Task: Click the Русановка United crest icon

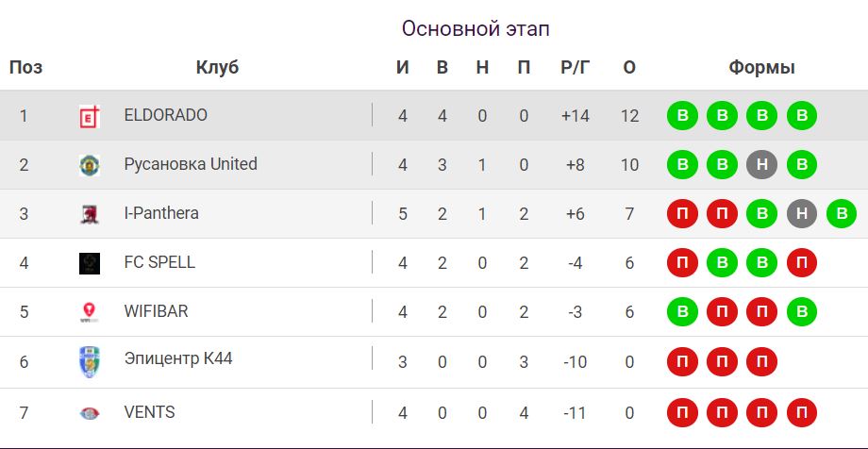Action: pyautogui.click(x=90, y=165)
